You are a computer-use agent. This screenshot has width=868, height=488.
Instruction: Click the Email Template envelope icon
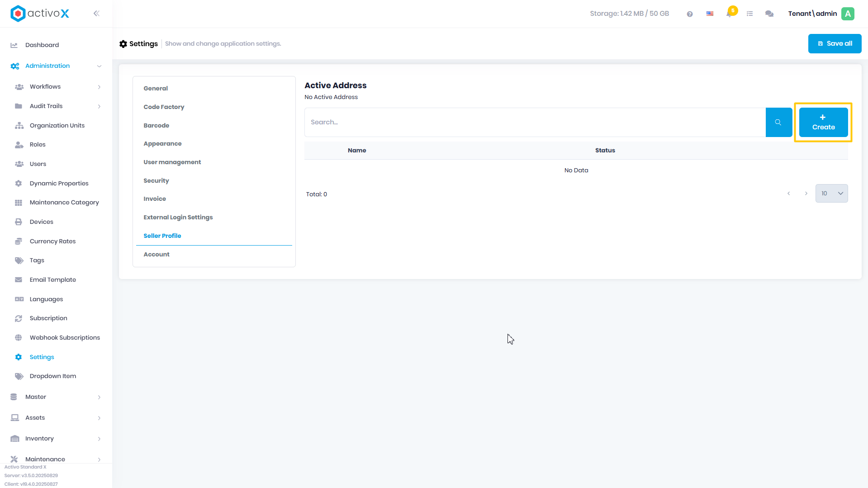19,280
